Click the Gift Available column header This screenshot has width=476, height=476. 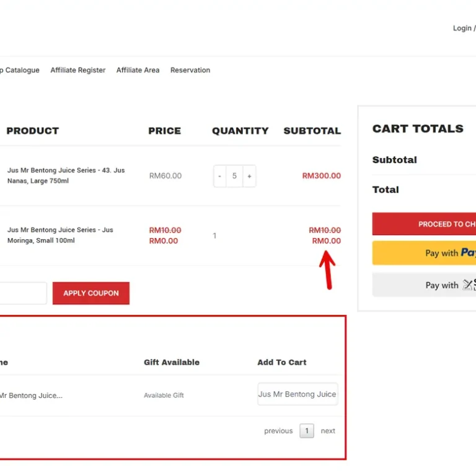[x=172, y=362]
